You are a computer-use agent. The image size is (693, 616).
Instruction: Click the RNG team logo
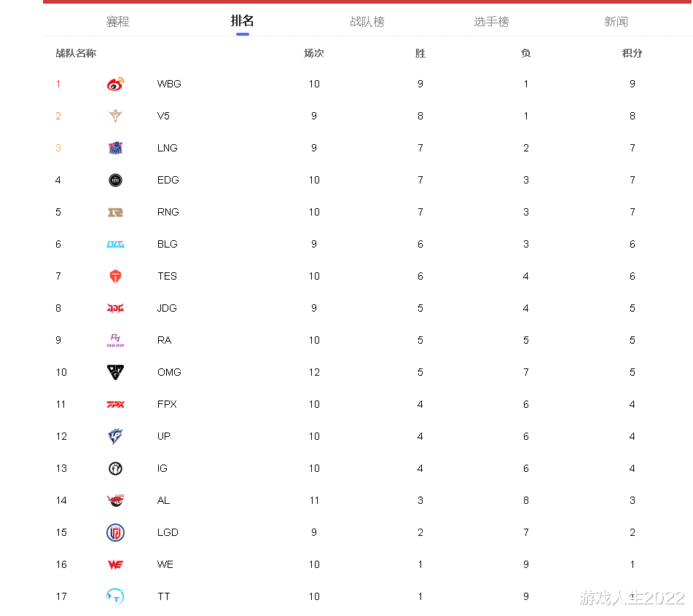coord(115,213)
